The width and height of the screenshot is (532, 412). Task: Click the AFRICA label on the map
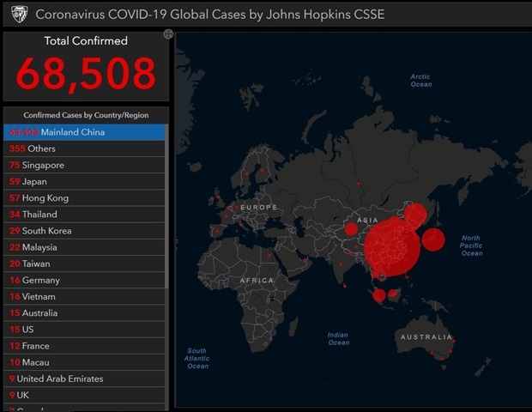[257, 281]
